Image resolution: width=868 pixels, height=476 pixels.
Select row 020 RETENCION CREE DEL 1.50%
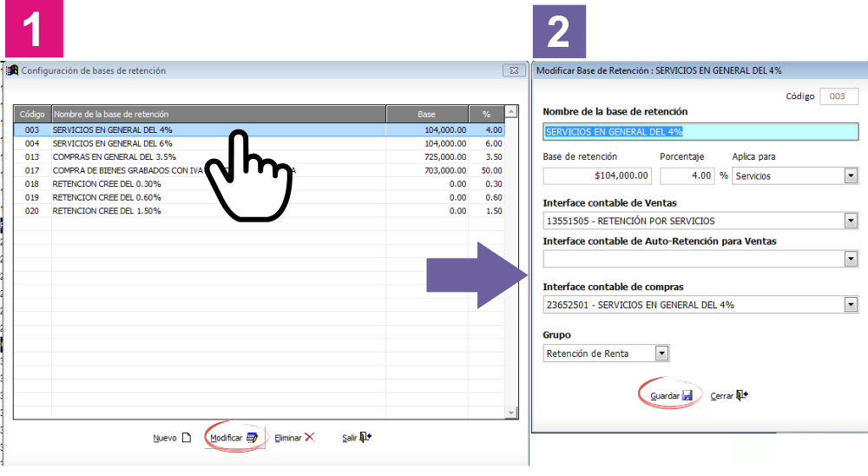click(259, 211)
